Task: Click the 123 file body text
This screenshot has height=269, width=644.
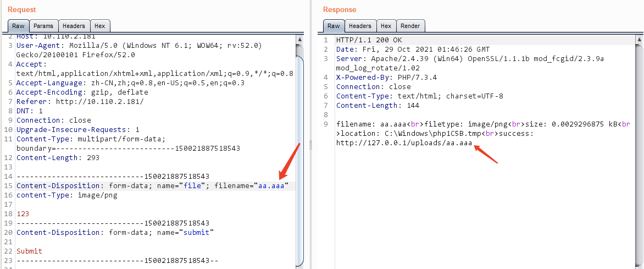Action: [x=23, y=214]
